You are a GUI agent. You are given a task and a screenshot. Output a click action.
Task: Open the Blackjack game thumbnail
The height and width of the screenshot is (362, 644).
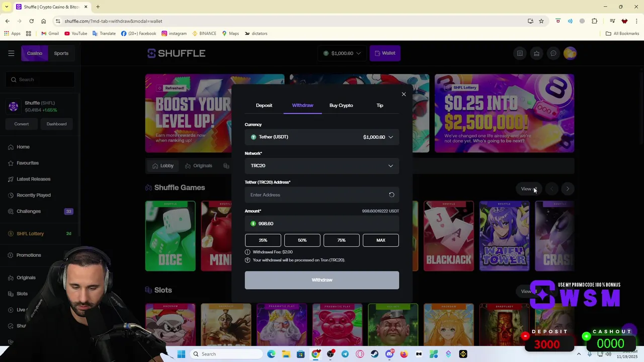coord(448,236)
